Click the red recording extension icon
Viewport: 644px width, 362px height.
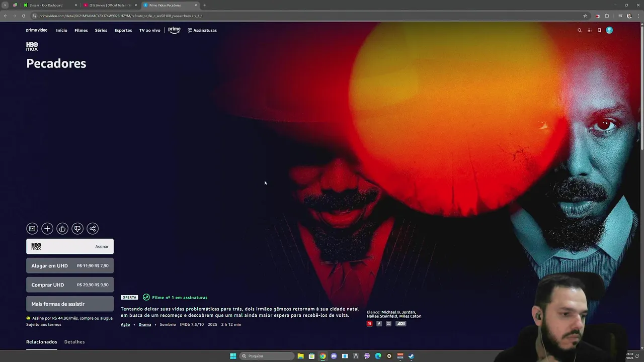coord(597,16)
